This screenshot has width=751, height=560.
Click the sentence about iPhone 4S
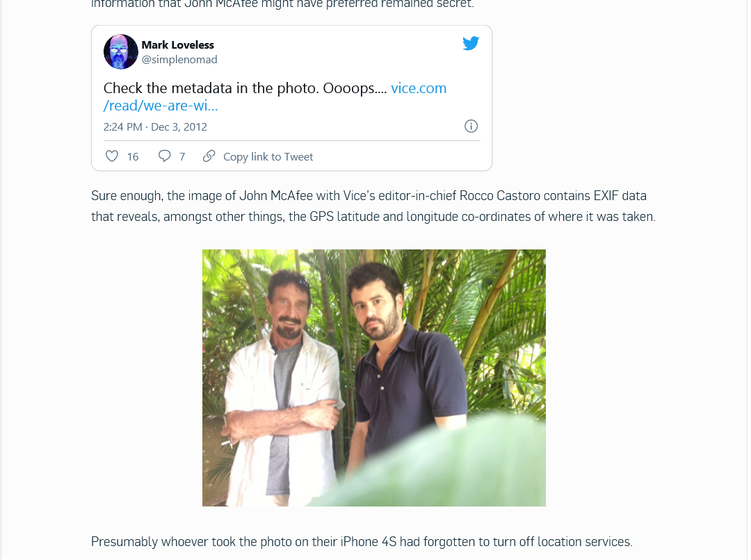click(x=362, y=542)
